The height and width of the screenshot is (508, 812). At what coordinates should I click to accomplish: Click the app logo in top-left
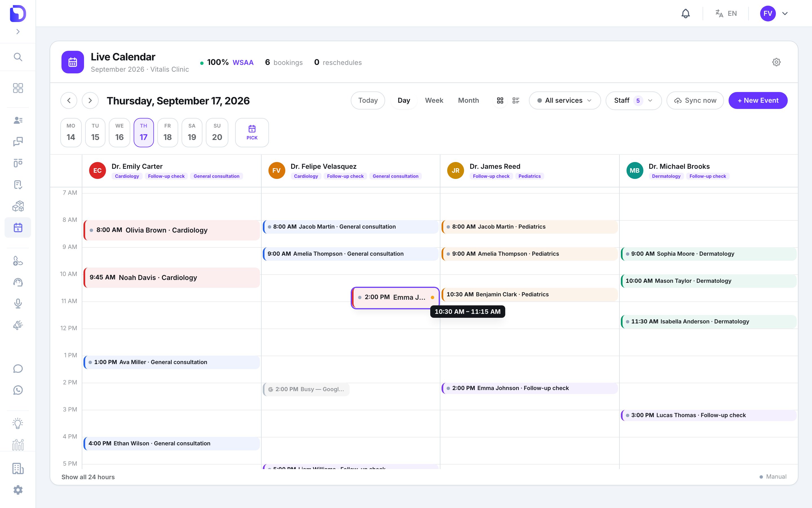(x=18, y=14)
